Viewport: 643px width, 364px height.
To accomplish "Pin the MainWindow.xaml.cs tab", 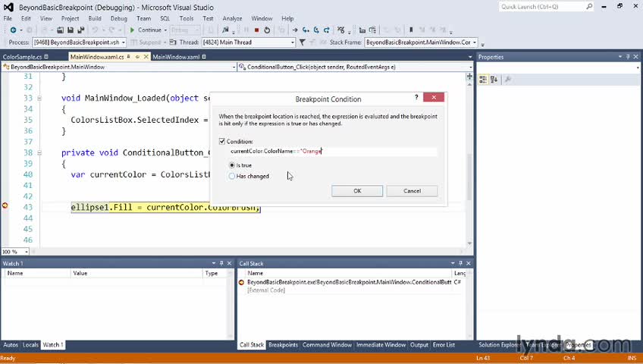I will click(x=137, y=57).
